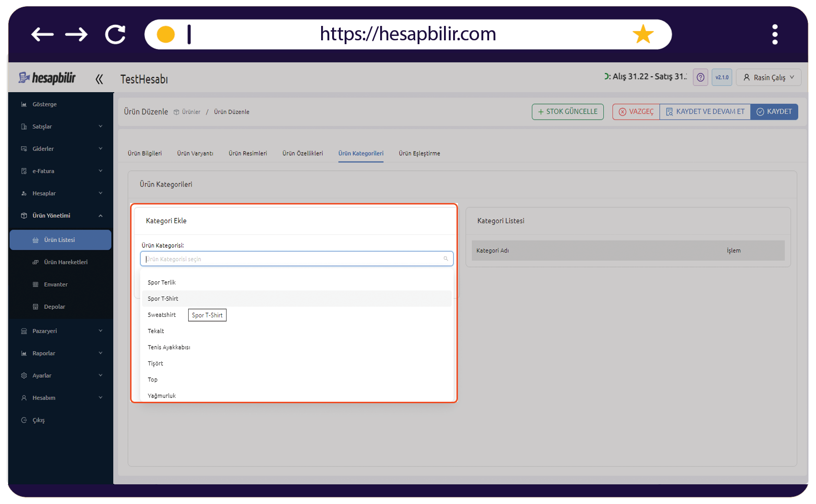Reload the page with refresh icon
Screen dimensions: 816x504
[116, 35]
